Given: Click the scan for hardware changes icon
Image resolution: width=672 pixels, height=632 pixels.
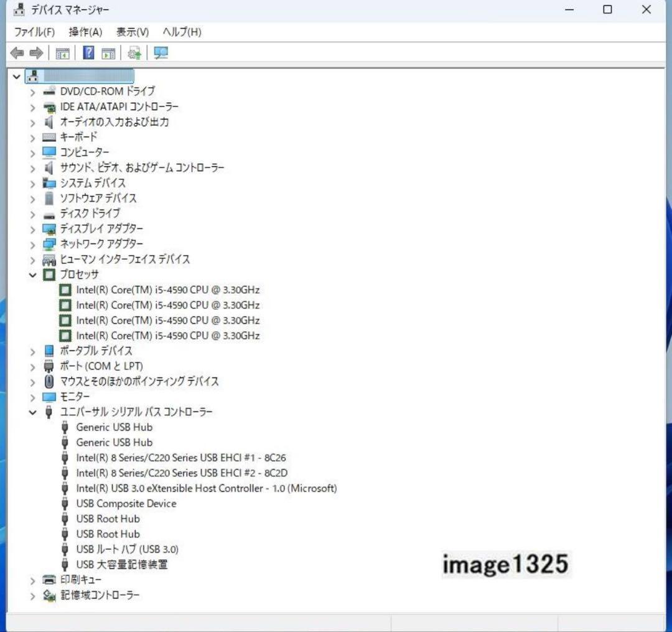Looking at the screenshot, I should pos(160,53).
